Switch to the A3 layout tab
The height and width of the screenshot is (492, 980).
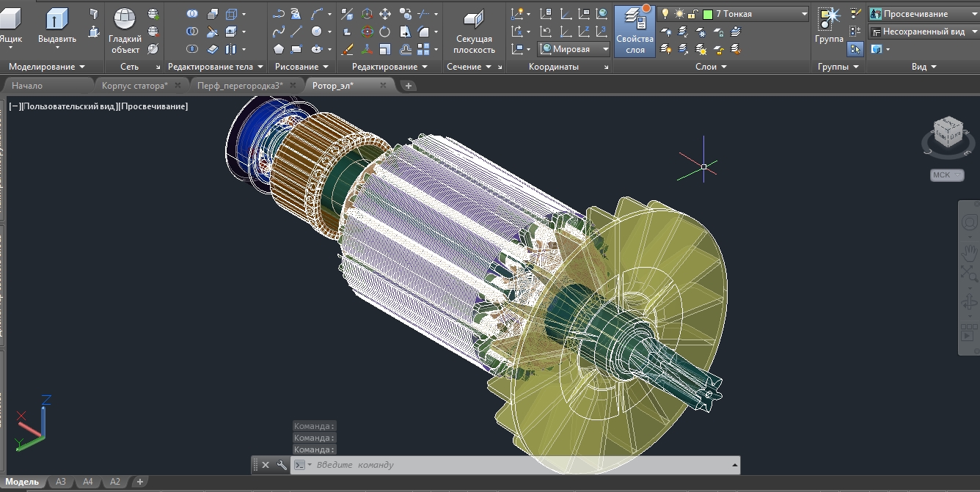61,482
